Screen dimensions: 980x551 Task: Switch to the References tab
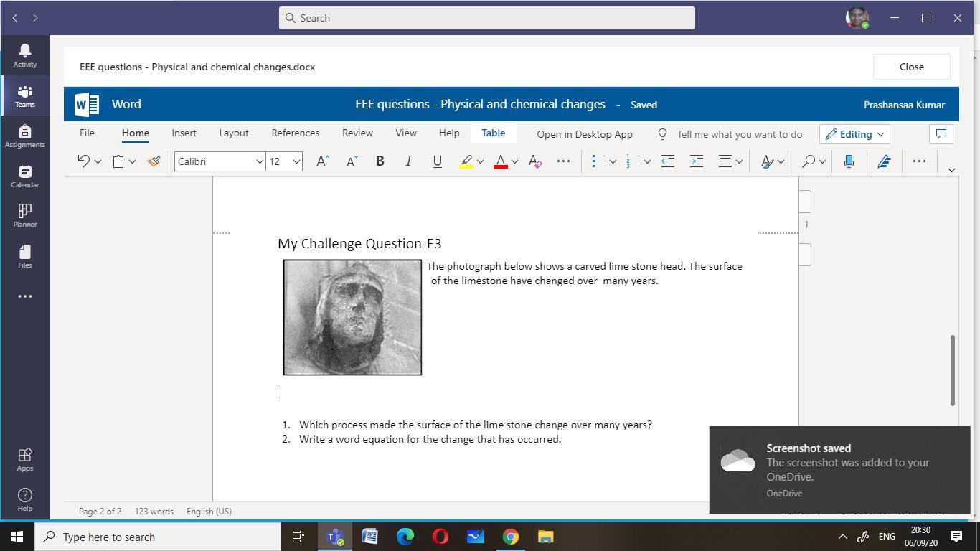click(x=296, y=133)
